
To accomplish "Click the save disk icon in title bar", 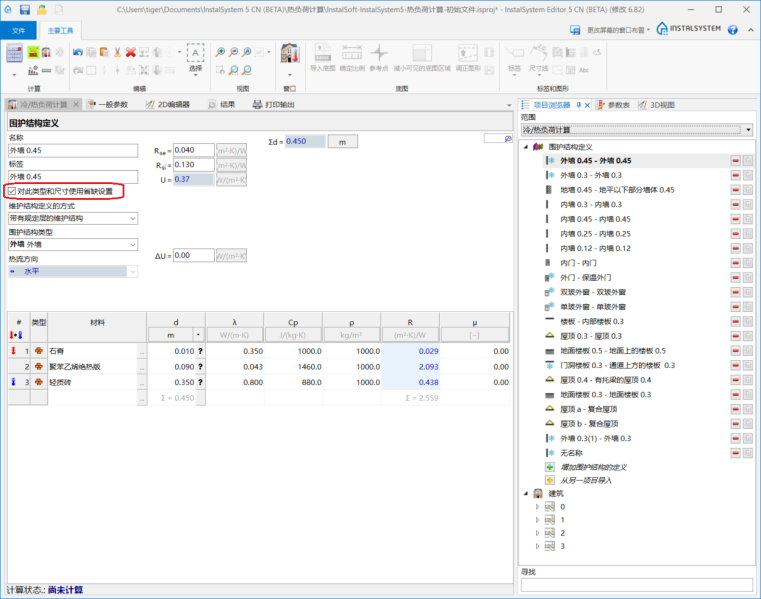I will click(x=25, y=9).
